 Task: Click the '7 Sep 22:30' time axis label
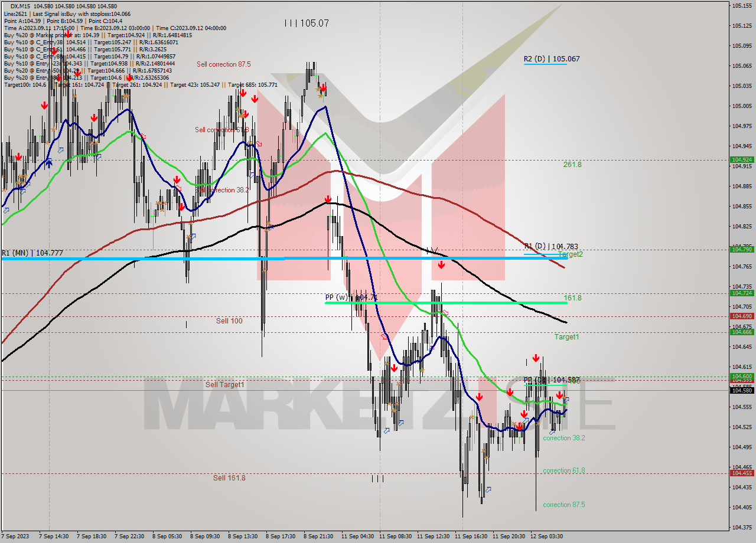[129, 536]
